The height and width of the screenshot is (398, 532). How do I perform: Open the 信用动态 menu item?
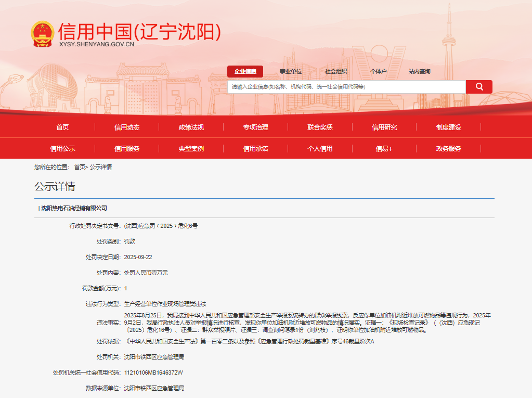pyautogui.click(x=127, y=127)
